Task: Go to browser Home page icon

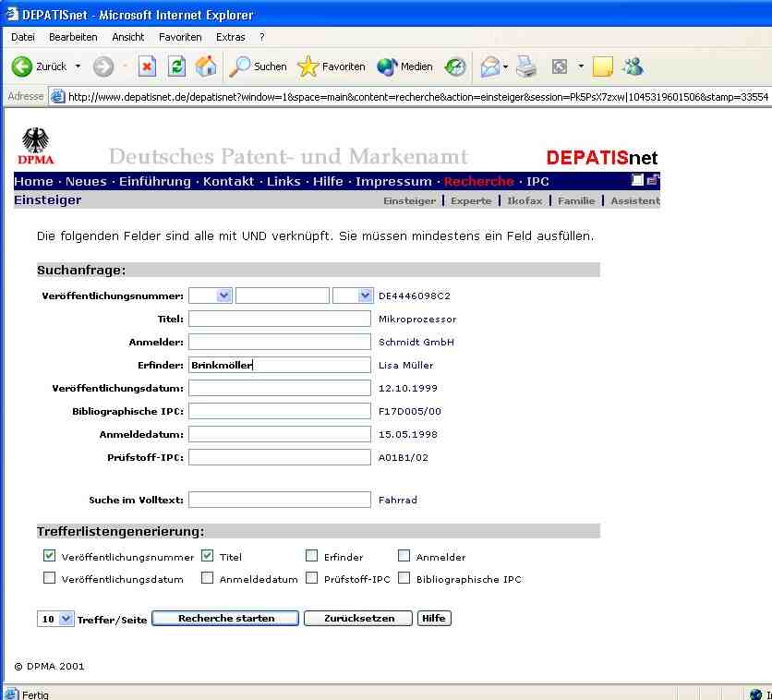Action: pyautogui.click(x=206, y=66)
